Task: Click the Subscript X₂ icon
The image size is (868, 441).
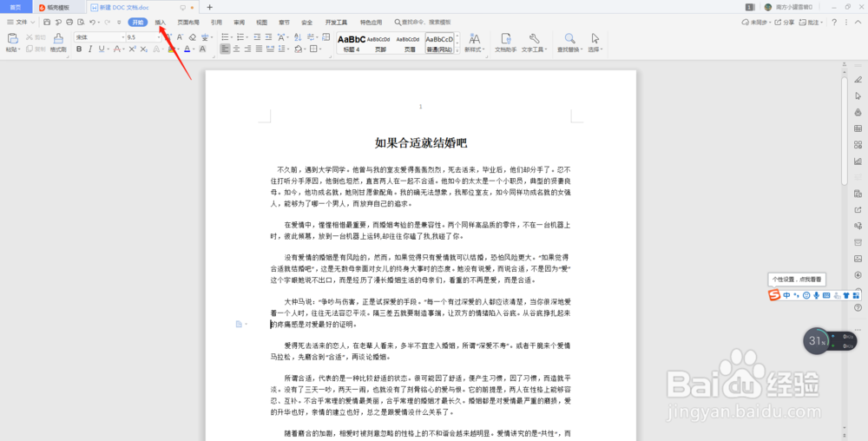Action: click(x=144, y=49)
